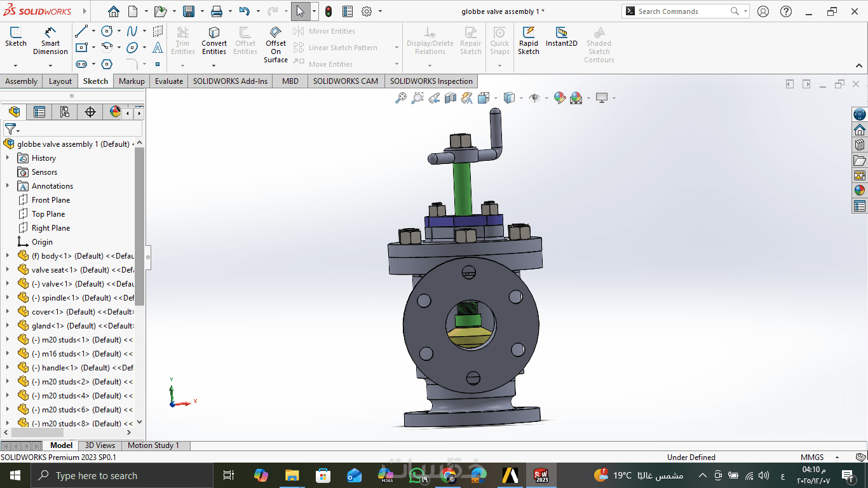The height and width of the screenshot is (488, 868).
Task: Open the Motion Study 1 tab
Action: click(x=153, y=445)
